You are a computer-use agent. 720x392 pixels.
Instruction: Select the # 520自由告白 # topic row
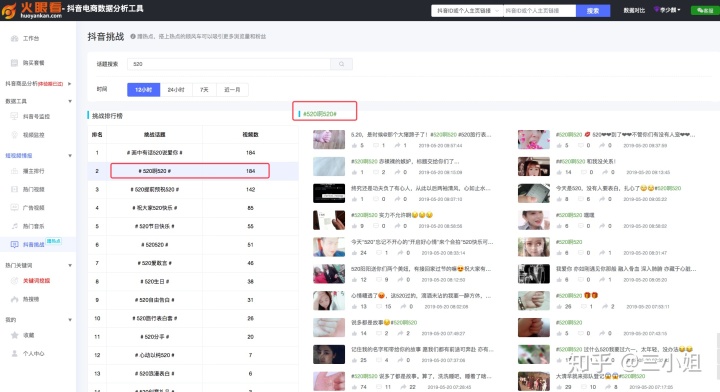[193, 300]
